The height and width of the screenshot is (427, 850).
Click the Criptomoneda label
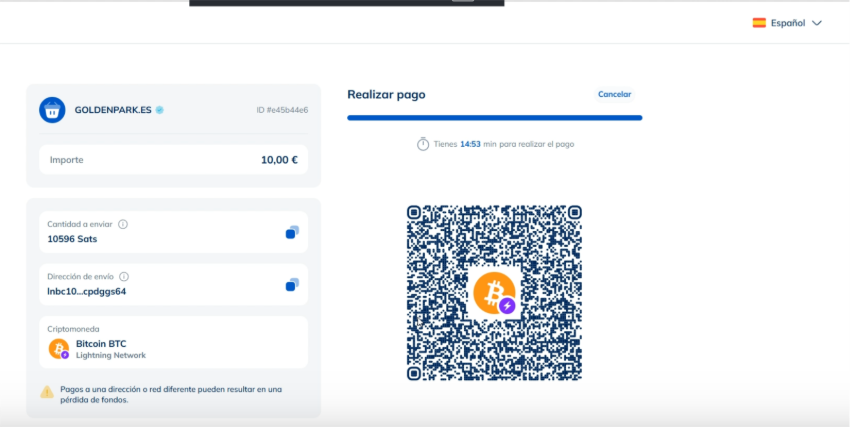[73, 329]
